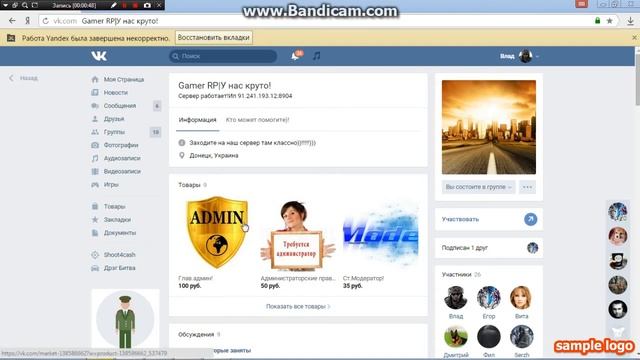This screenshot has width=640, height=360.
Task: Click Сообщения unread counter badge
Action: [x=157, y=106]
